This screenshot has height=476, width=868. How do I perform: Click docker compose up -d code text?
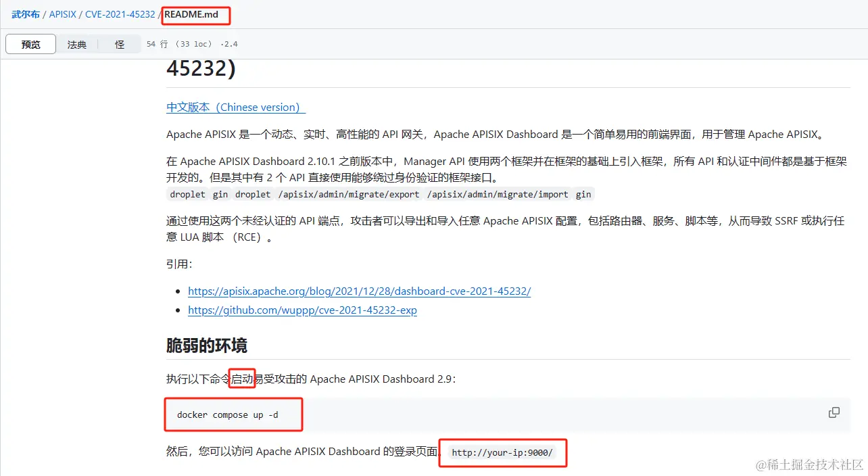pos(227,414)
